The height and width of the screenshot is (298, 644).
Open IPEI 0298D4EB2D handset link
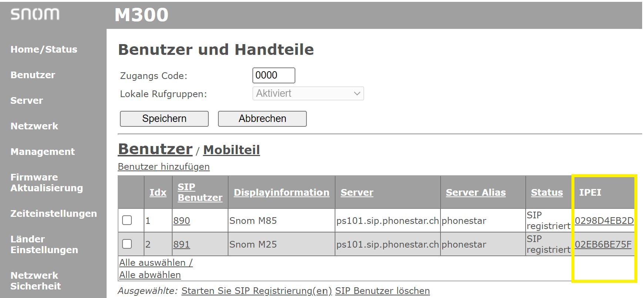coord(604,221)
